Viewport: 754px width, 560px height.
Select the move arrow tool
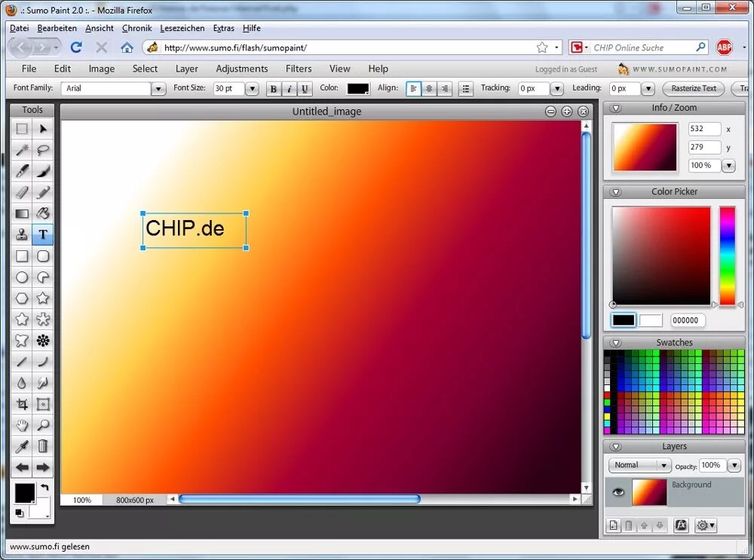click(43, 129)
